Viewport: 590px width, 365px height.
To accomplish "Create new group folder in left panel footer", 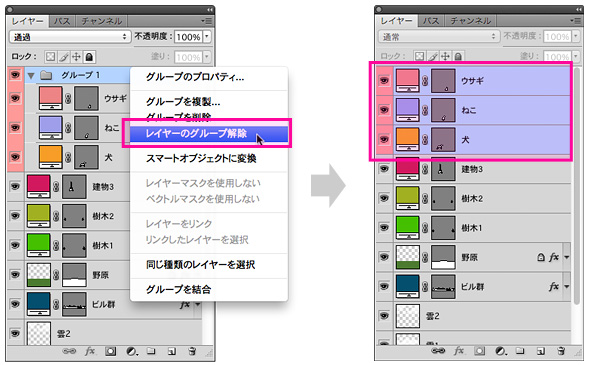I will point(151,351).
